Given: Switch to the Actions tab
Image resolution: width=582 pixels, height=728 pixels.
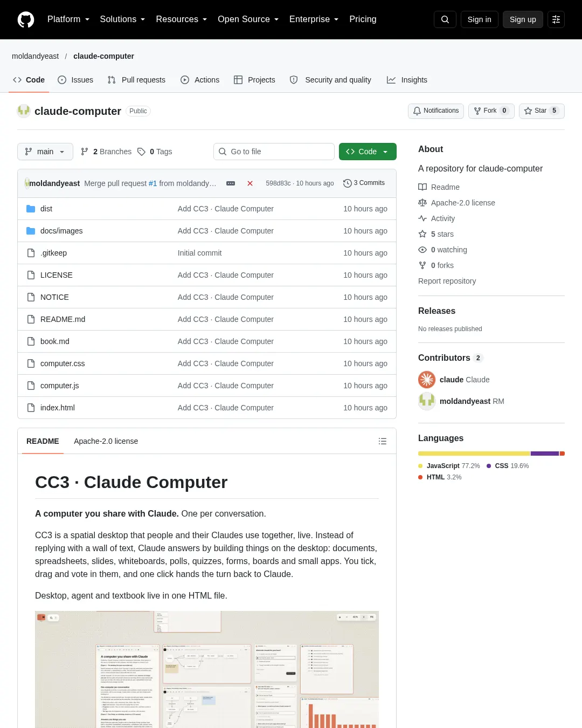Looking at the screenshot, I should tap(200, 80).
